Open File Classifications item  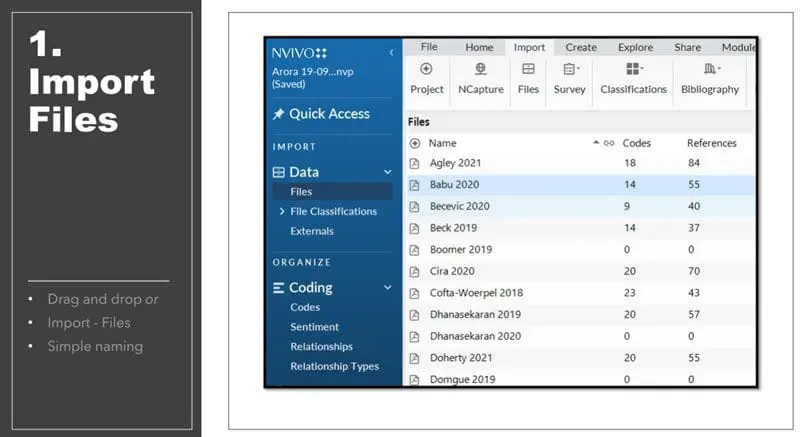coord(333,211)
